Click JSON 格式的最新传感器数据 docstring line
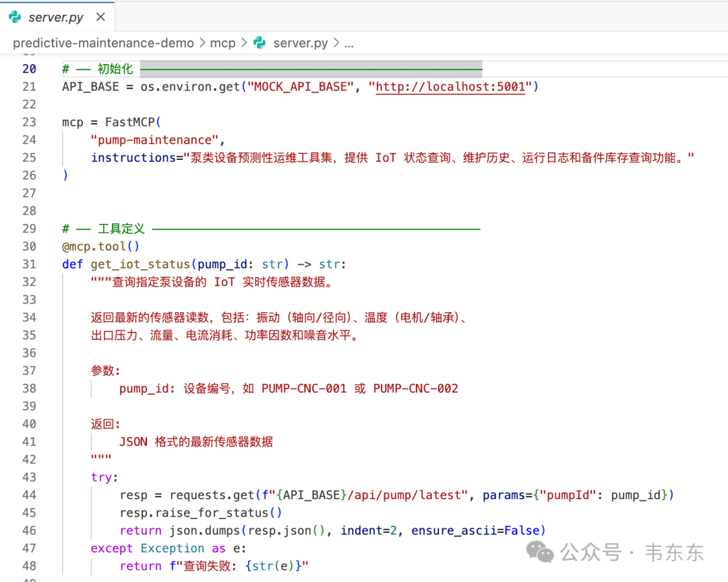The image size is (728, 582). 196,442
